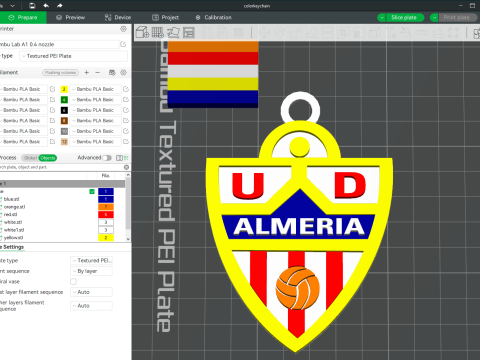This screenshot has width=480, height=360.
Task: Toggle the Advanced switch
Action: click(x=107, y=158)
